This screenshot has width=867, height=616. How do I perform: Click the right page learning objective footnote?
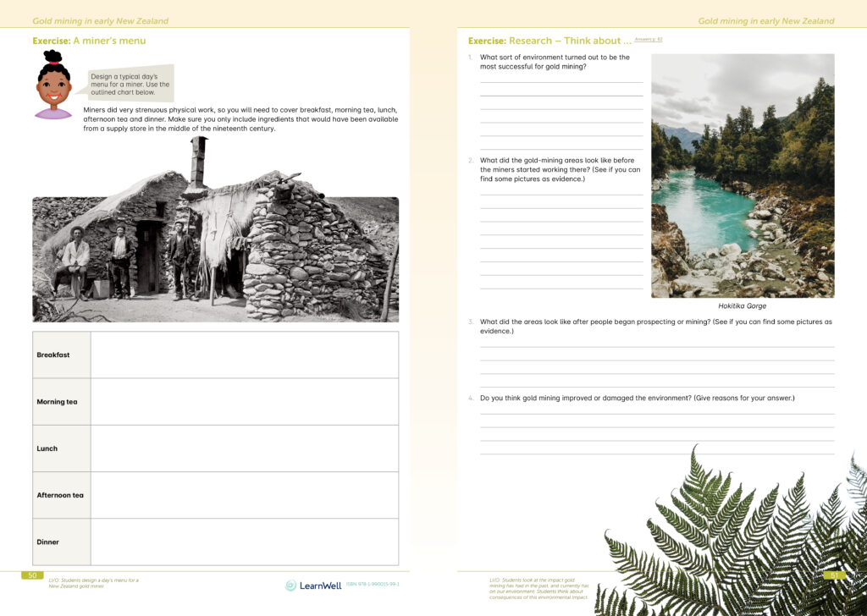539,589
